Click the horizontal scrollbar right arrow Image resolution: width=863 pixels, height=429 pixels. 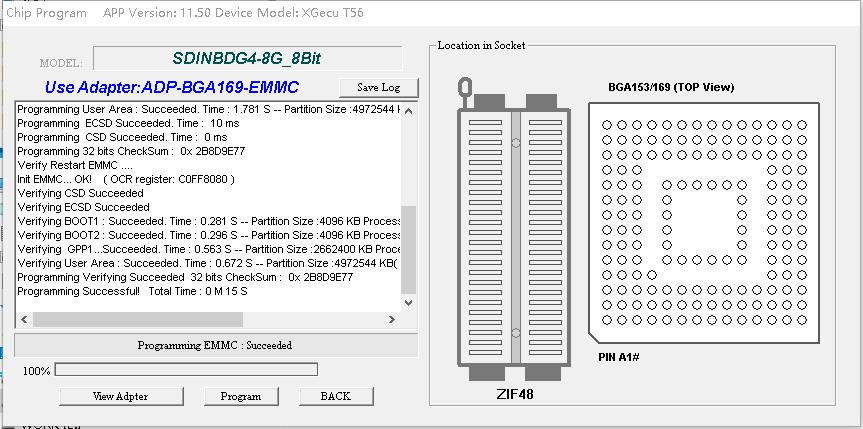tap(392, 319)
